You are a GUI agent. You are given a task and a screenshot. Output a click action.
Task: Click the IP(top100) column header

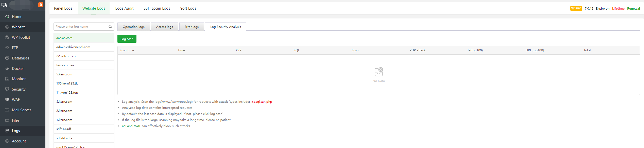(x=475, y=50)
